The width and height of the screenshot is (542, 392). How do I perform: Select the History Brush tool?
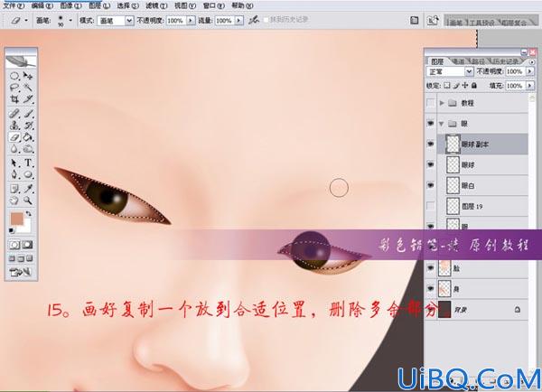tap(28, 126)
